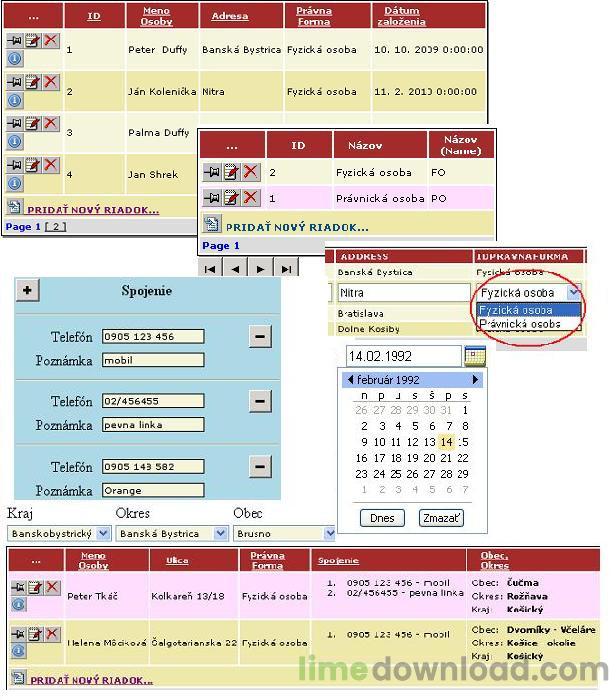Open the Okres dropdown
This screenshot has width=616, height=700.
[171, 533]
